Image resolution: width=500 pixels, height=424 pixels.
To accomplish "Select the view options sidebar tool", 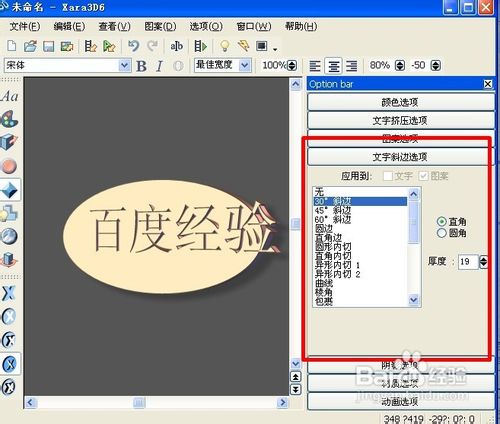I will pyautogui.click(x=9, y=260).
